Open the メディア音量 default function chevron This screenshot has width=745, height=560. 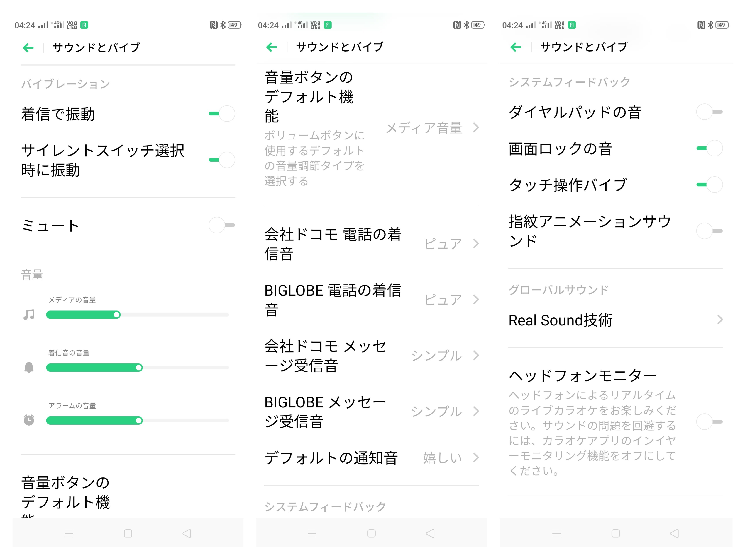[x=475, y=128]
